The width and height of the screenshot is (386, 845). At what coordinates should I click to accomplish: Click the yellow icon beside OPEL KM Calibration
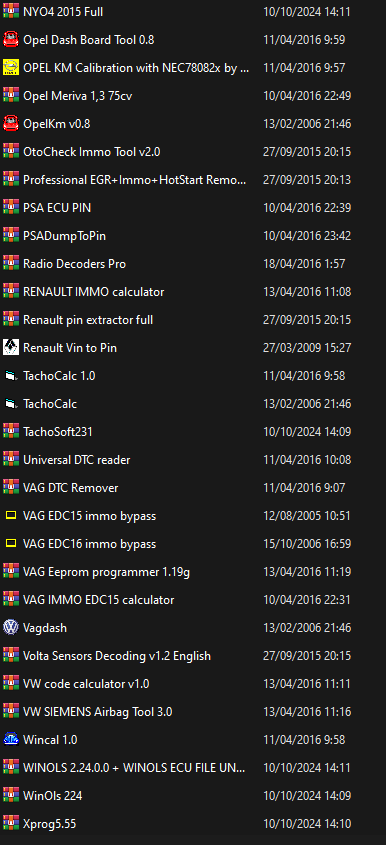coord(11,67)
